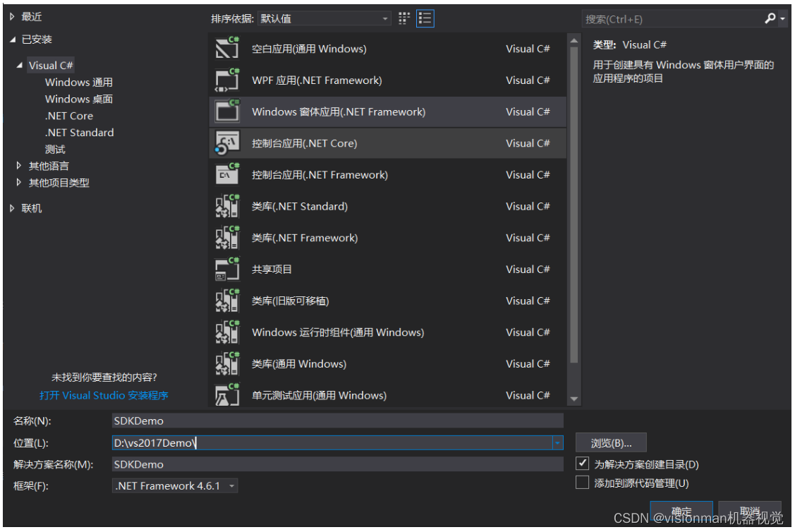Image resolution: width=795 pixels, height=532 pixels.
Task: Focus the 名称 SDKDemo input field
Action: point(338,421)
